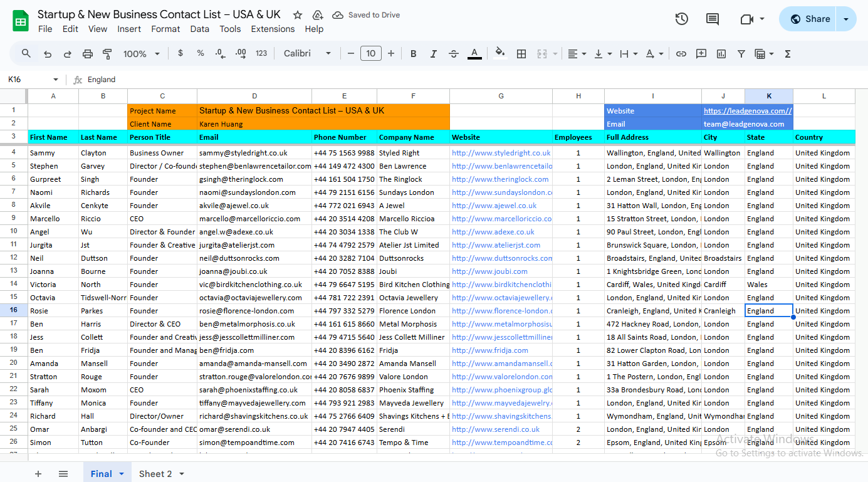Open the Data menu

(200, 29)
